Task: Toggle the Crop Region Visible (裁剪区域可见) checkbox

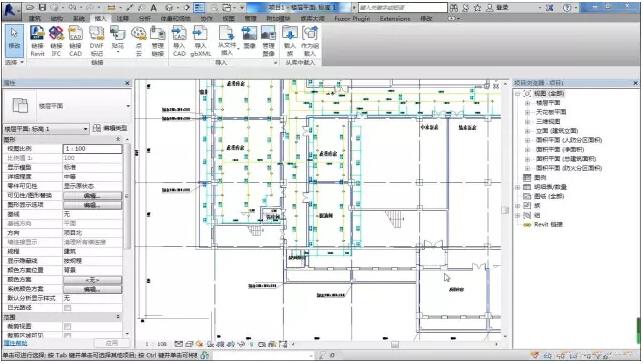Action: pyautogui.click(x=68, y=335)
